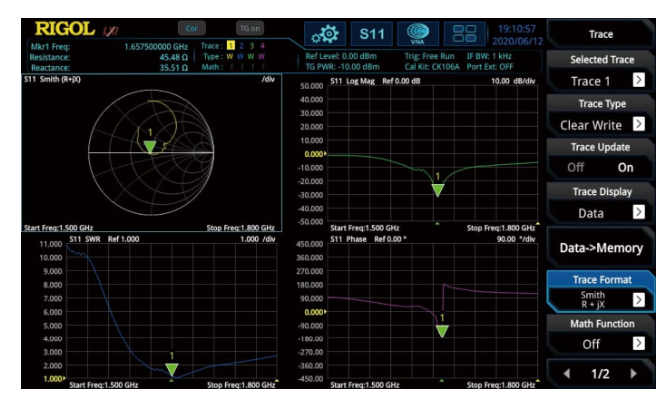This screenshot has width=672, height=406.
Task: Open the Math Function menu item
Action: click(600, 334)
